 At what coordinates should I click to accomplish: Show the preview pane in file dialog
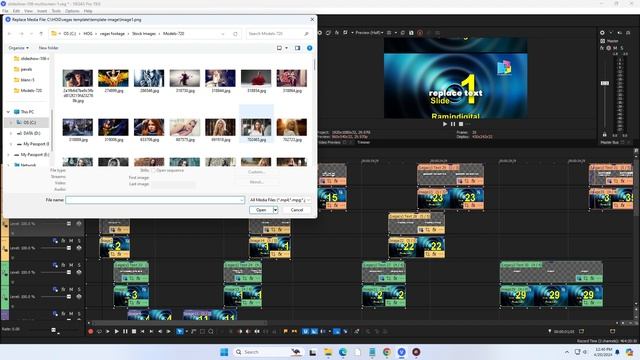pos(298,48)
